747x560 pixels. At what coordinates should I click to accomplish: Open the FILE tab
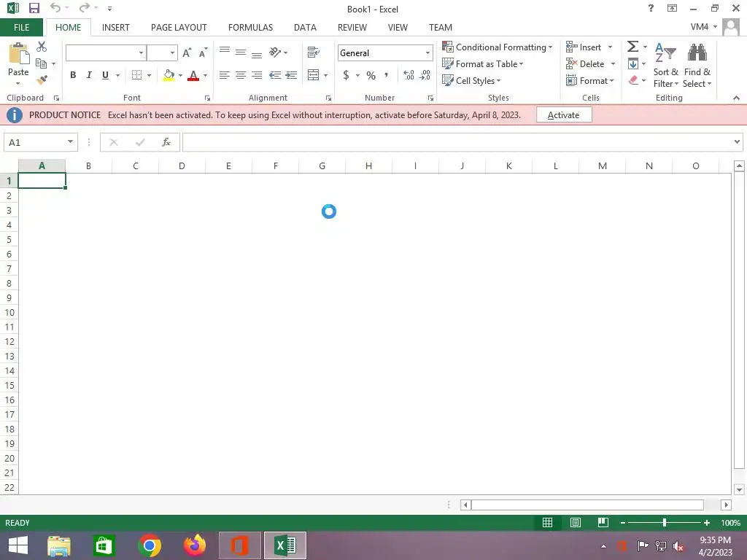tap(21, 28)
